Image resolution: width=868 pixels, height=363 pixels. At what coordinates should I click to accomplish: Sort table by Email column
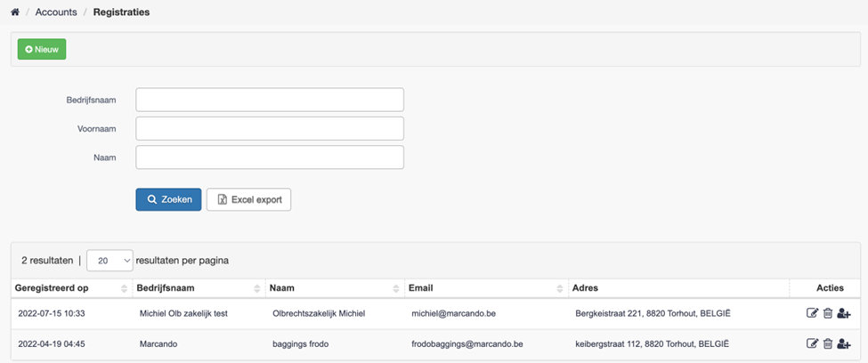click(x=486, y=287)
